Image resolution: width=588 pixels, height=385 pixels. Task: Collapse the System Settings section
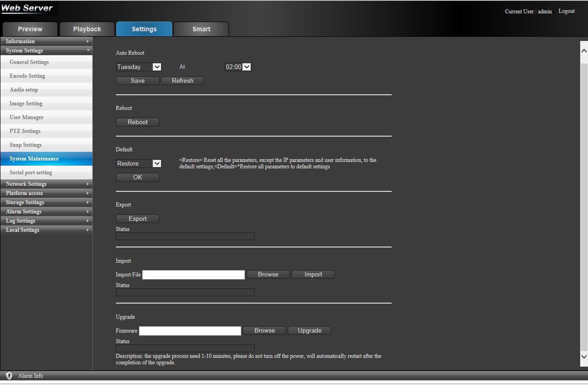[x=46, y=51]
